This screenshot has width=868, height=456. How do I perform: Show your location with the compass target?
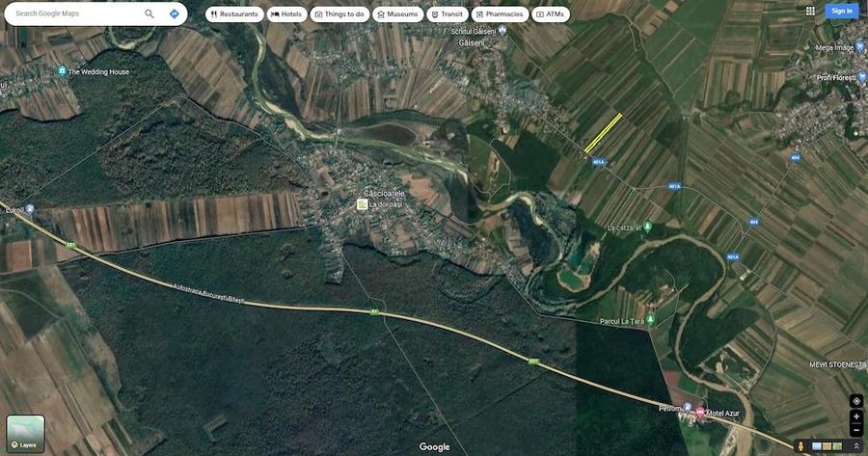[855, 401]
